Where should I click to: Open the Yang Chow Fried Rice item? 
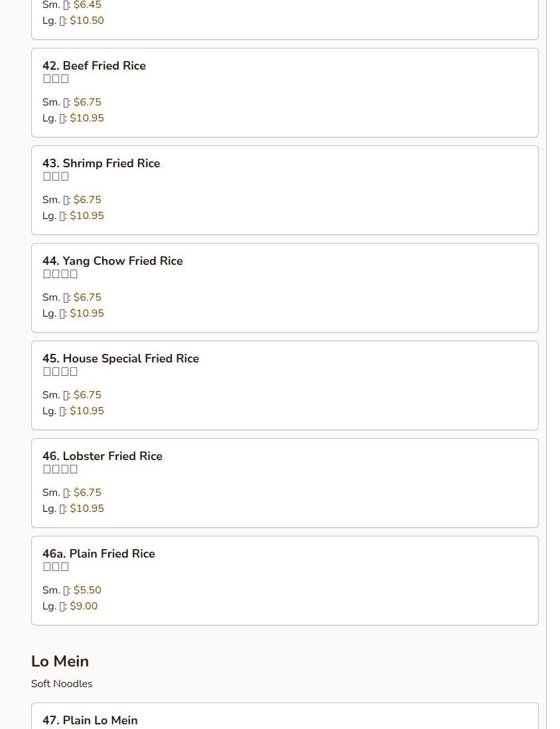tap(112, 261)
